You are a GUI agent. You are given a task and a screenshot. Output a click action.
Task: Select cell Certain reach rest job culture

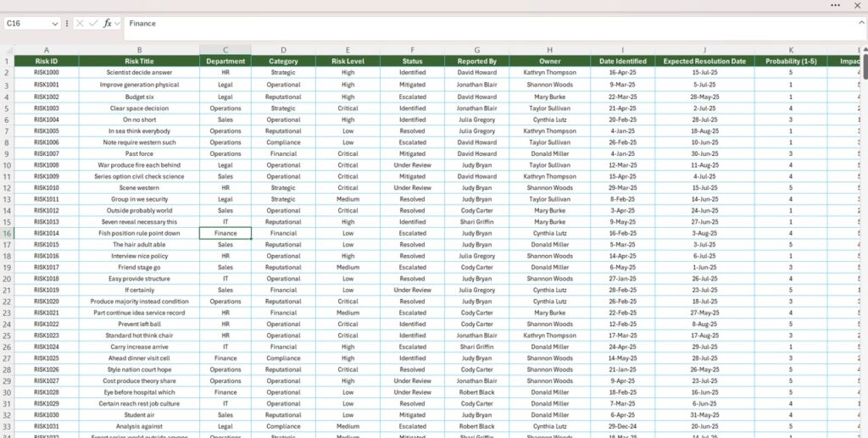pyautogui.click(x=140, y=404)
